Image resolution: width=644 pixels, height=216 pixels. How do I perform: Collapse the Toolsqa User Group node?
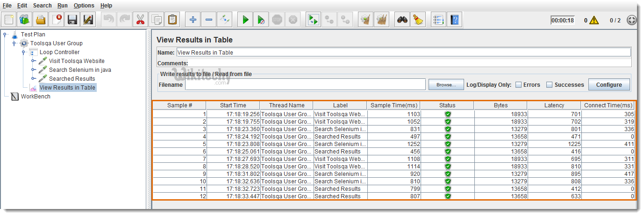click(x=14, y=43)
